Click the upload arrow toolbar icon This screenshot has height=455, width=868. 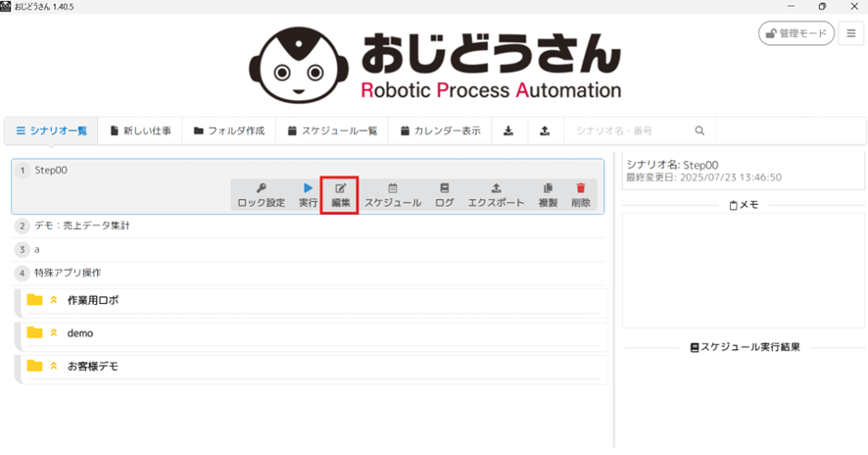click(x=545, y=130)
